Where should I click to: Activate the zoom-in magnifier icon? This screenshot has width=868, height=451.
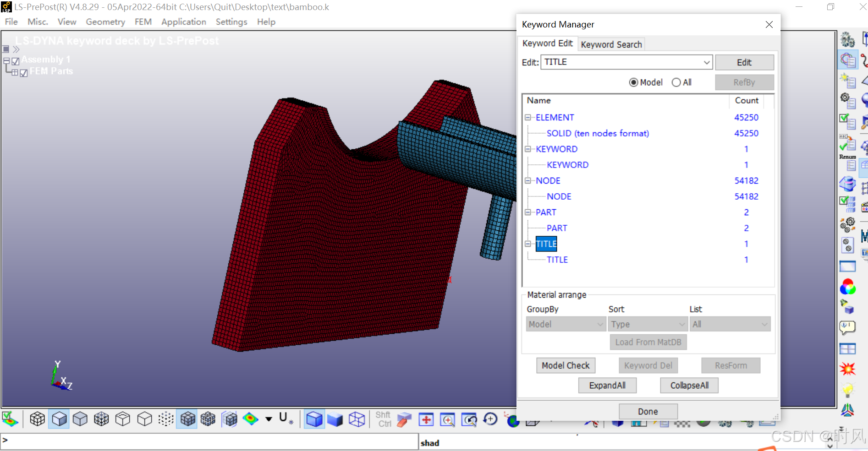(447, 419)
